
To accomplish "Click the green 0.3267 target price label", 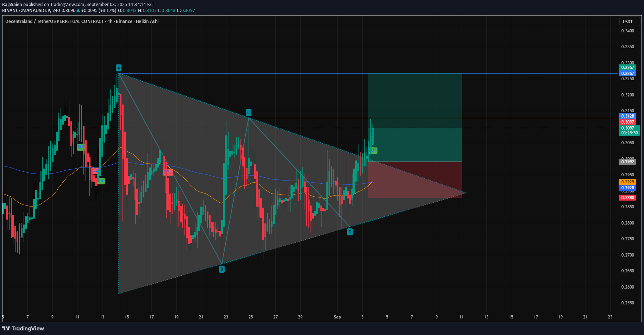I will pyautogui.click(x=627, y=68).
